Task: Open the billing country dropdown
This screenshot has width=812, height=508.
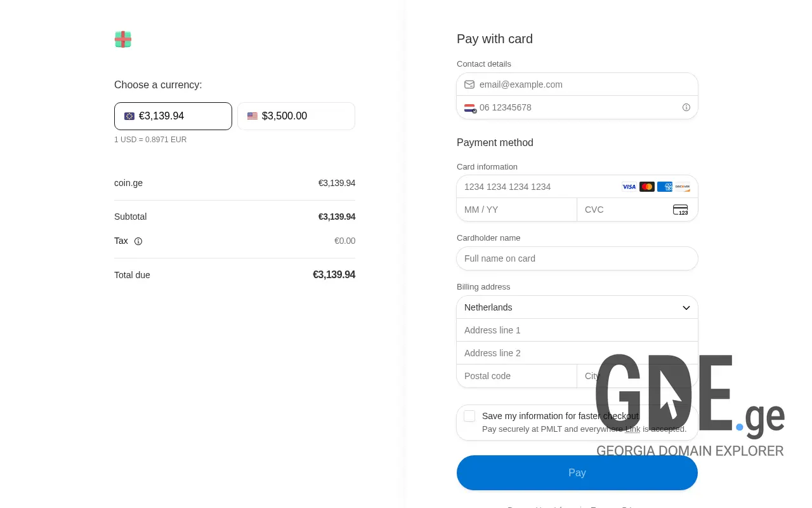Action: [577, 307]
